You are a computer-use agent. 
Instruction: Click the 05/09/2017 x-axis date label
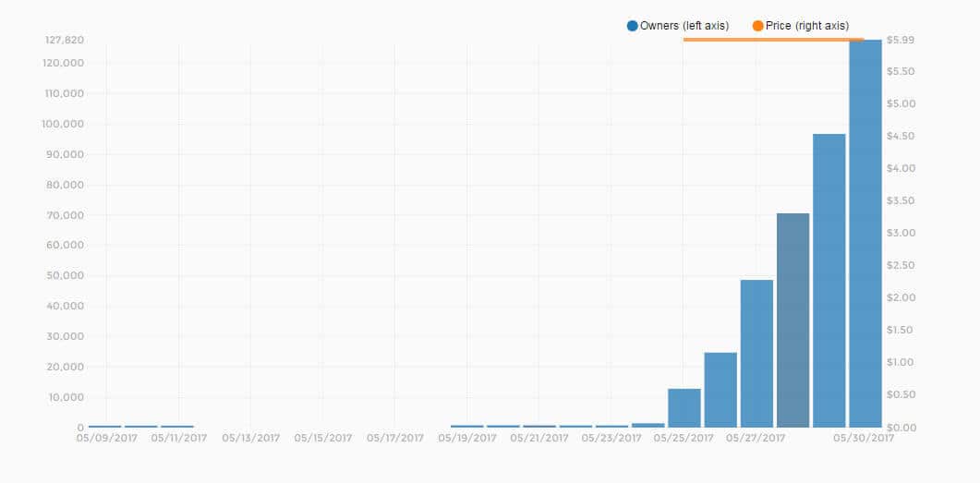tap(107, 438)
